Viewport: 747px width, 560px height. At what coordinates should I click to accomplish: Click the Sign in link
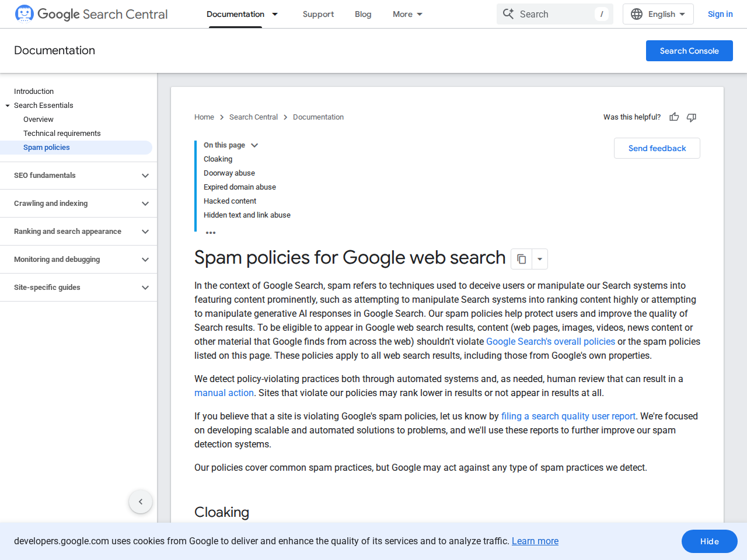(720, 14)
